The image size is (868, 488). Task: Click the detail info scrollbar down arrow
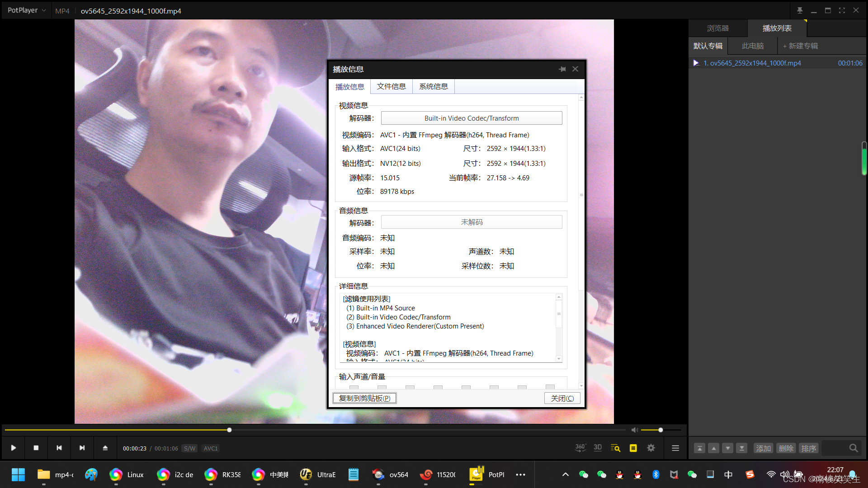(x=559, y=359)
